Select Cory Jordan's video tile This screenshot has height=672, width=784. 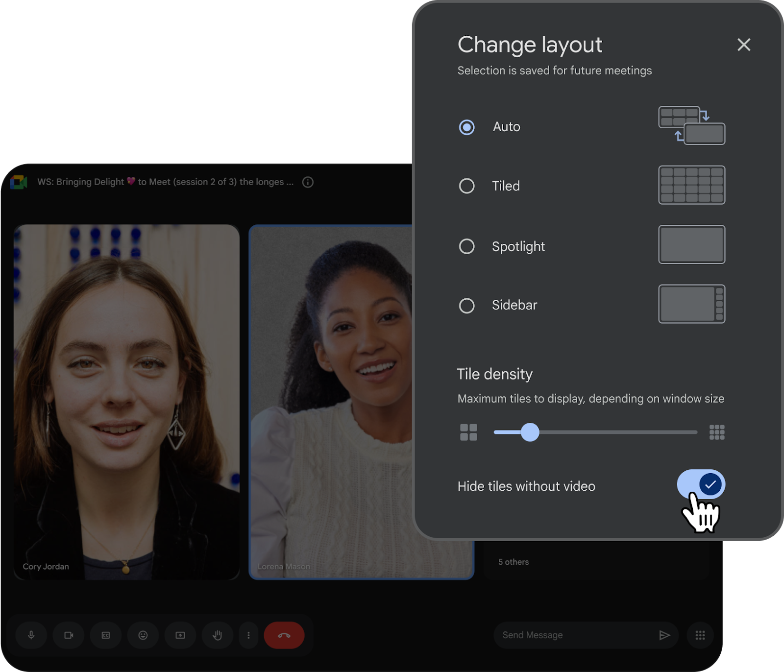coord(126,402)
